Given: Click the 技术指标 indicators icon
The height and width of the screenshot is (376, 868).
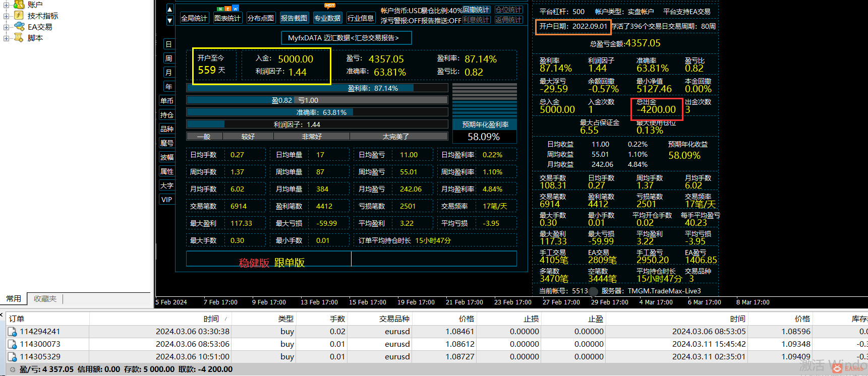Looking at the screenshot, I should click(x=19, y=16).
